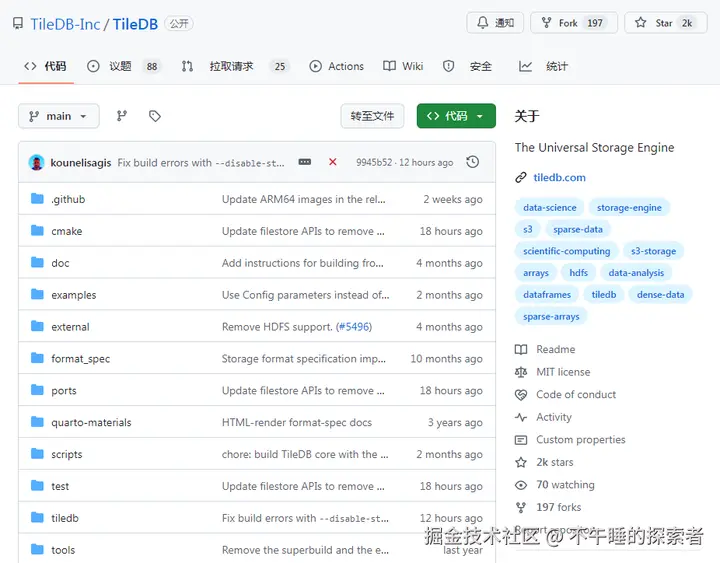Open the tools folder
The width and height of the screenshot is (720, 563).
(63, 550)
